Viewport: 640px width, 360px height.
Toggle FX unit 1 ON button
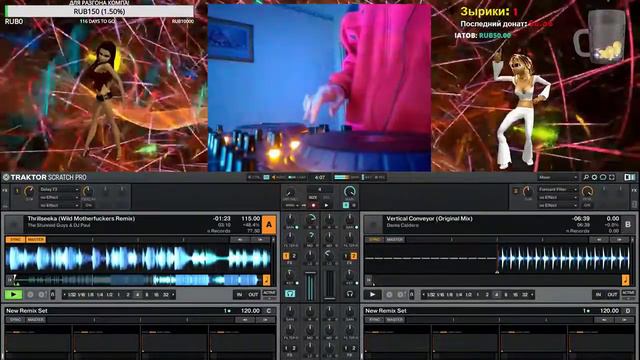(88, 205)
